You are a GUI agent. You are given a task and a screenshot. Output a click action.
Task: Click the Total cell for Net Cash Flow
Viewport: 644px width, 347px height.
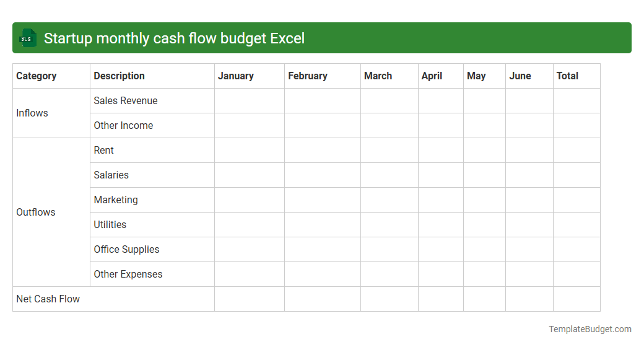pyautogui.click(x=577, y=299)
